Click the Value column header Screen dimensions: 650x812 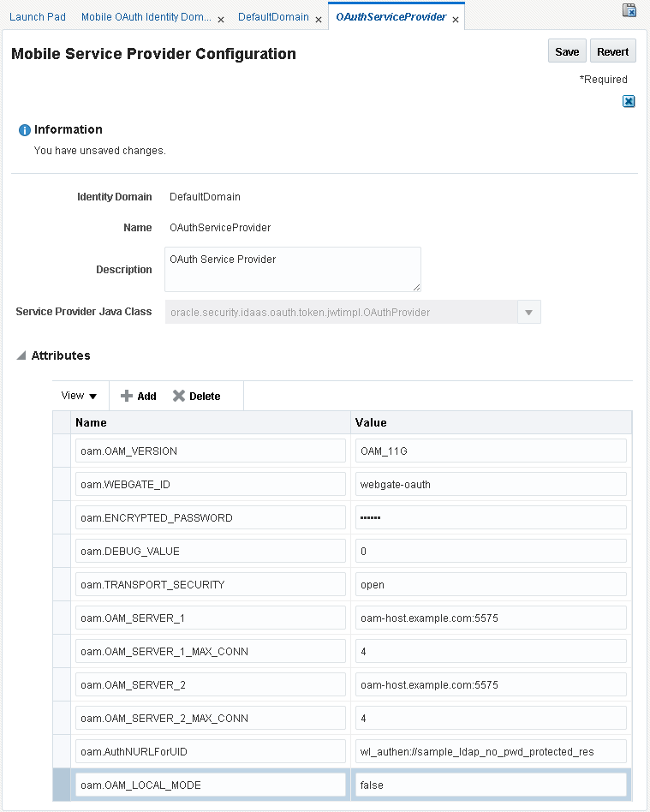(x=491, y=422)
